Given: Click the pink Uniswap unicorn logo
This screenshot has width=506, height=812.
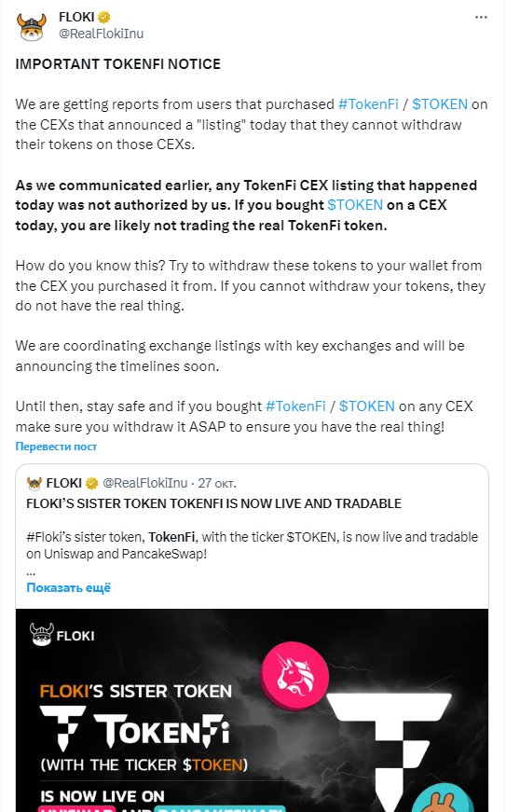Looking at the screenshot, I should click(294, 675).
